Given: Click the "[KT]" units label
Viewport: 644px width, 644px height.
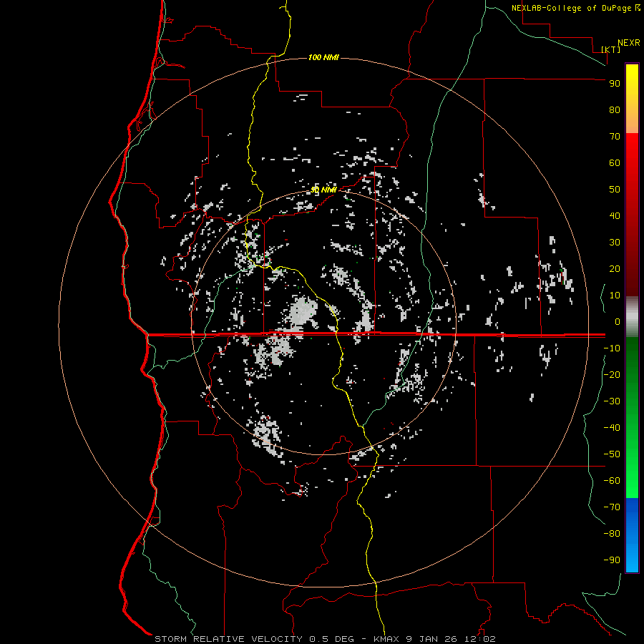Looking at the screenshot, I should 610,49.
